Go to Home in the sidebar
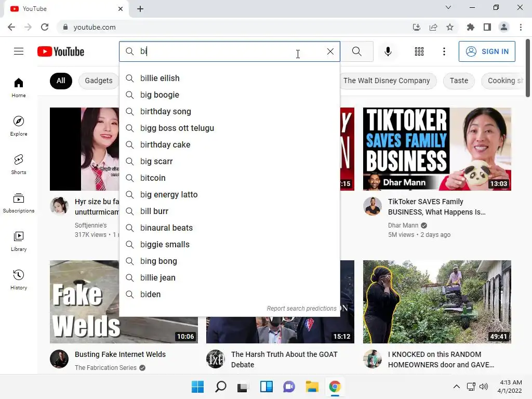 (x=19, y=88)
